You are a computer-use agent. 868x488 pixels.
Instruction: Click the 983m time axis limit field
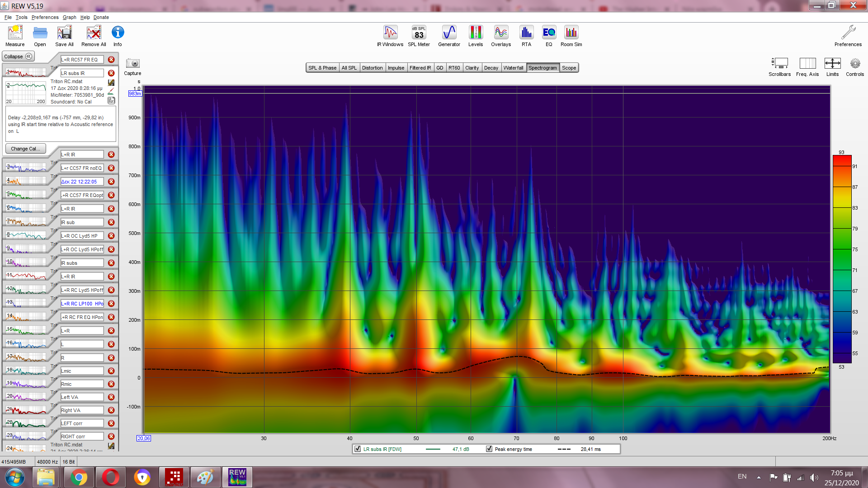pos(135,94)
